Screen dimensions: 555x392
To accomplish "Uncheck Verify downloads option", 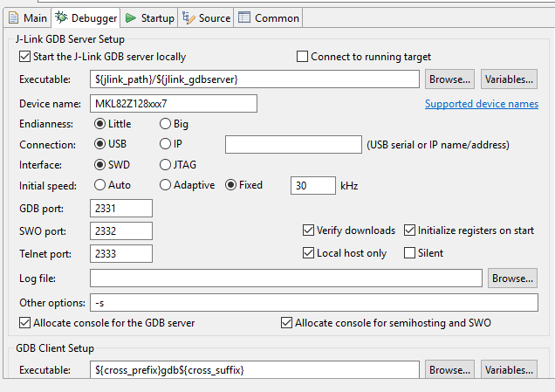I will click(308, 230).
